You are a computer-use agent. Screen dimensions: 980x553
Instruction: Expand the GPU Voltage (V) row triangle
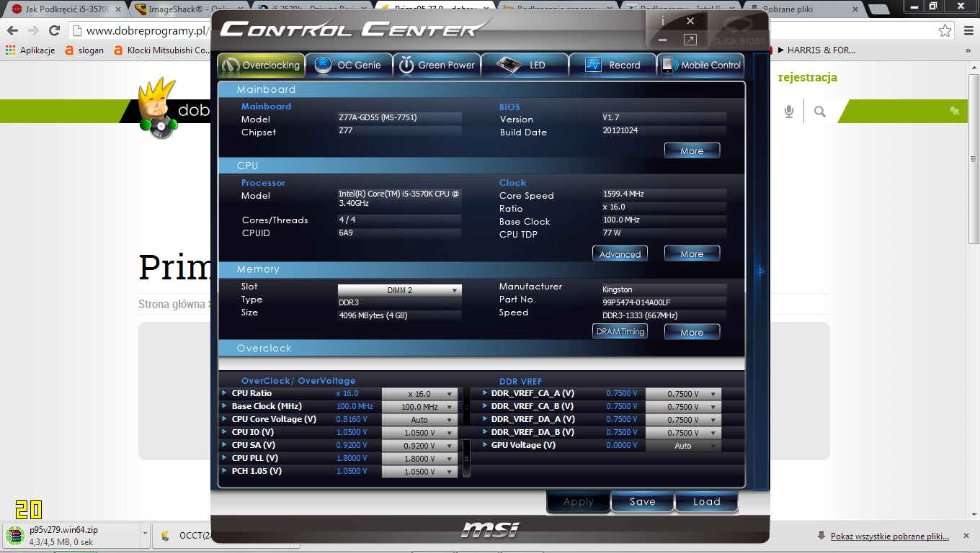click(484, 445)
